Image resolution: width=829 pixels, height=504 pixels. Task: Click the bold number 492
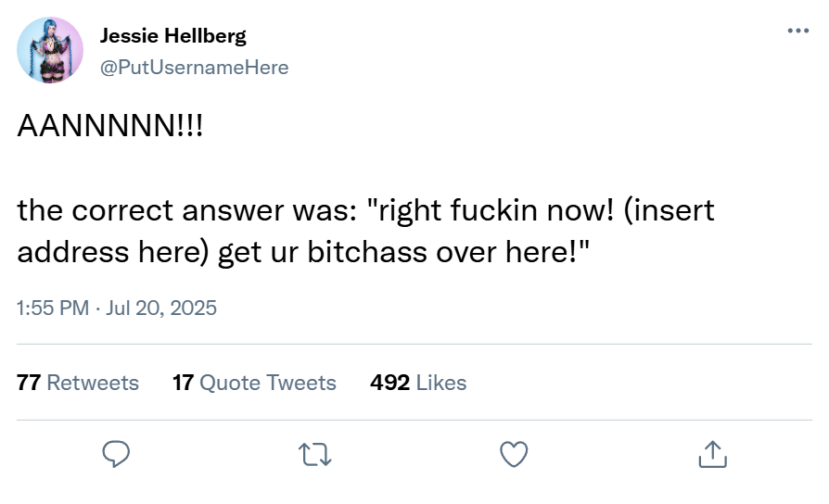pos(389,383)
